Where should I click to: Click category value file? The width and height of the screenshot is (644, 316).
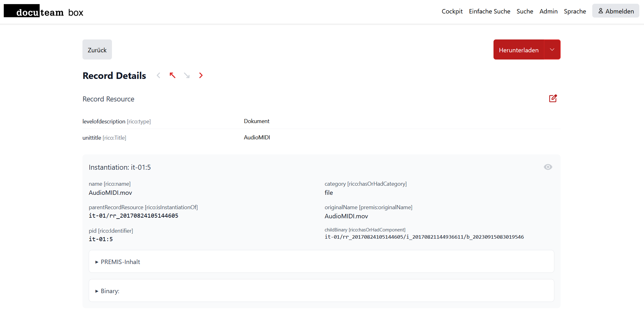(329, 193)
